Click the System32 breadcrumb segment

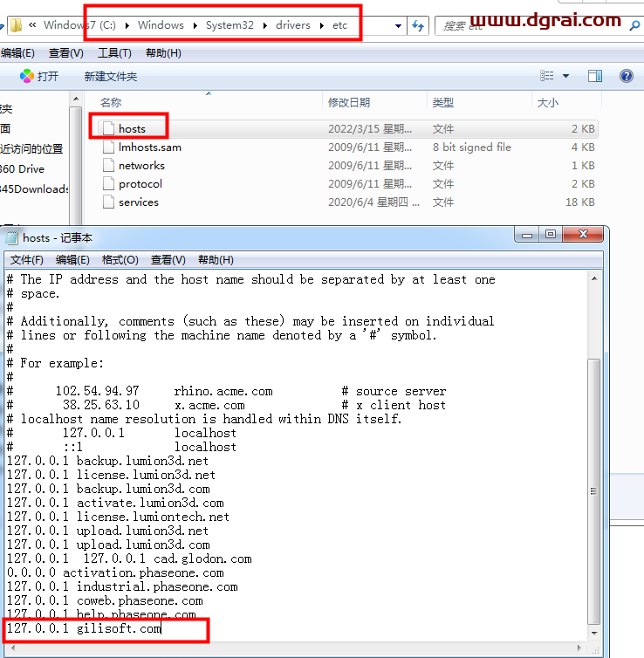(x=230, y=25)
